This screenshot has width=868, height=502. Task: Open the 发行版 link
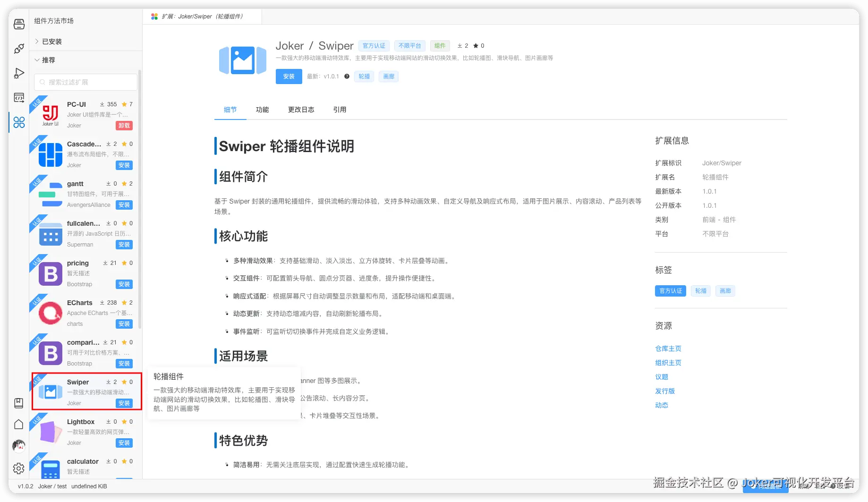(665, 391)
